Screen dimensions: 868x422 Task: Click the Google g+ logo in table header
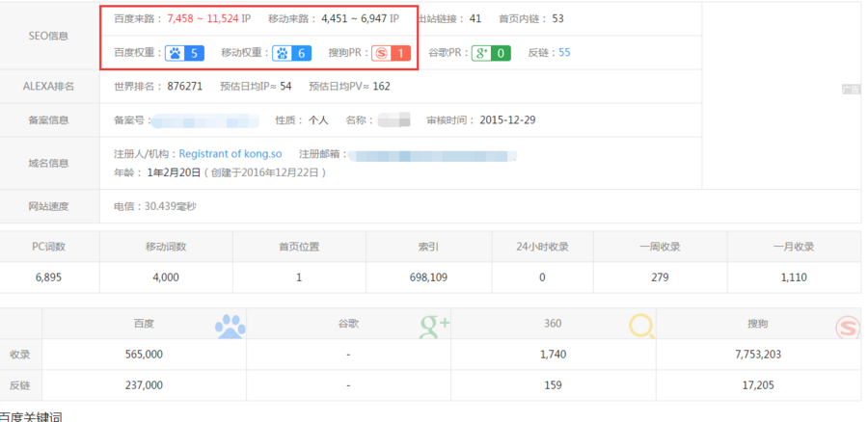pyautogui.click(x=435, y=327)
